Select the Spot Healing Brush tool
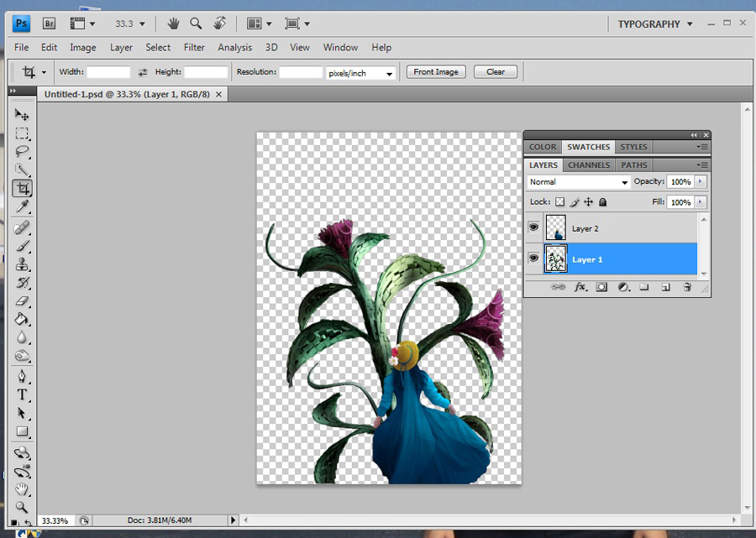The image size is (756, 538). click(22, 227)
